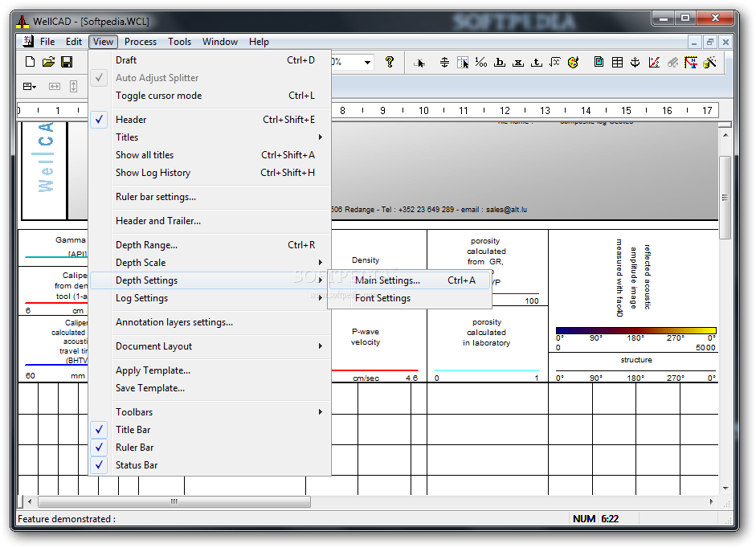
Task: Save the document with the floppy disk icon
Action: pyautogui.click(x=67, y=62)
